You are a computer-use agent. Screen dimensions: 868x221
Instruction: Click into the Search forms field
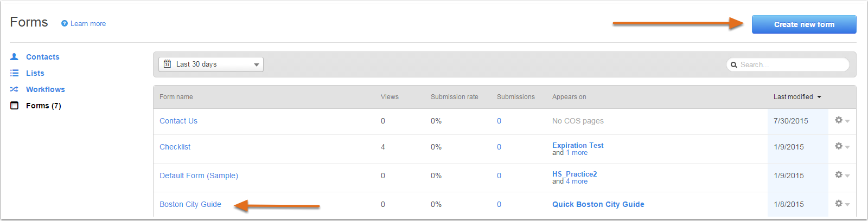click(788, 64)
